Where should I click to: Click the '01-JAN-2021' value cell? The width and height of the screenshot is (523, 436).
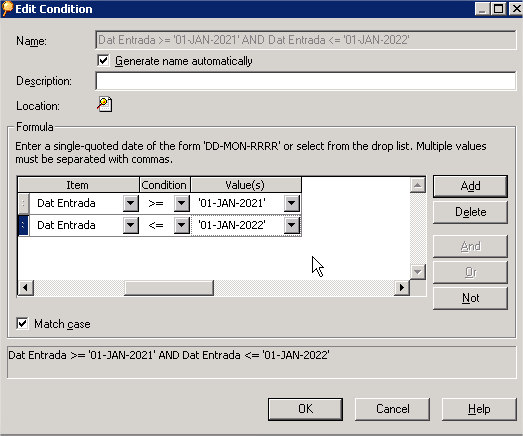(237, 203)
